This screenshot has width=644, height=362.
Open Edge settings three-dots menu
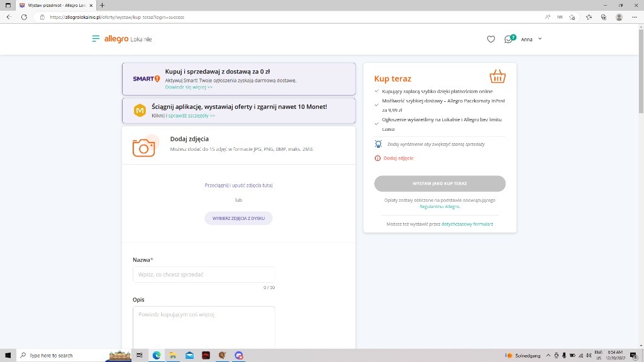(x=635, y=17)
